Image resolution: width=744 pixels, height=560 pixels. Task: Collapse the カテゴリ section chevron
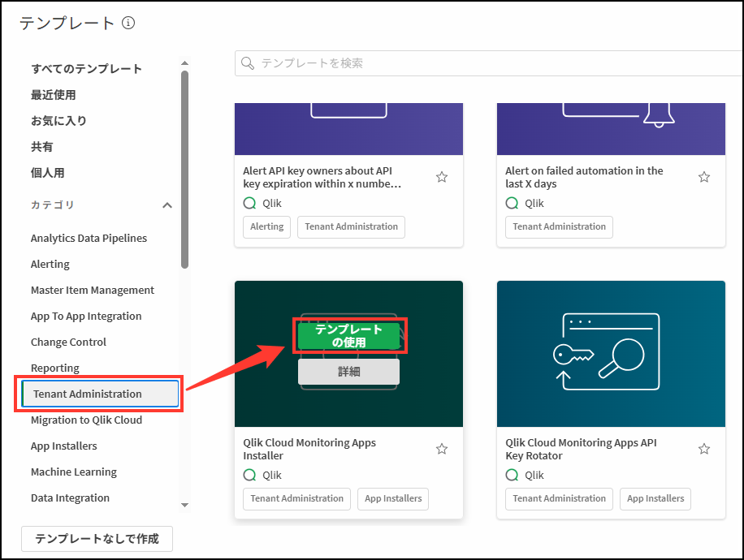(x=167, y=205)
